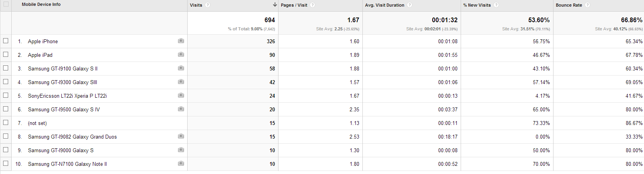
Task: Sort table by Bounce Rate
Action: tap(569, 5)
